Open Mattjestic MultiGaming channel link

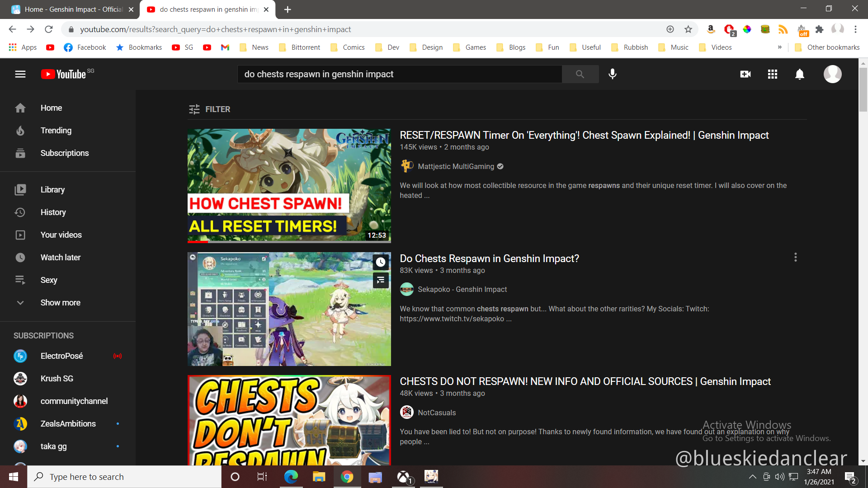456,166
